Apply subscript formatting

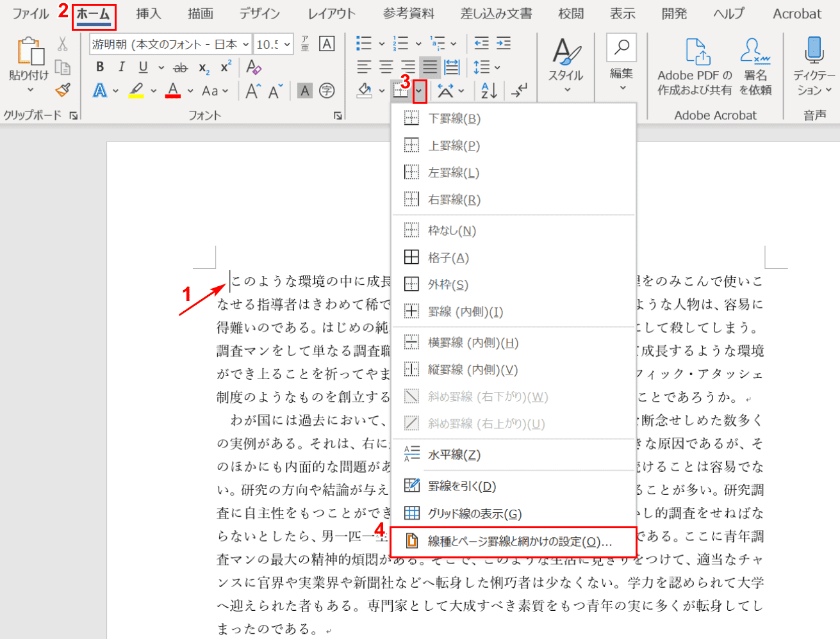point(204,68)
